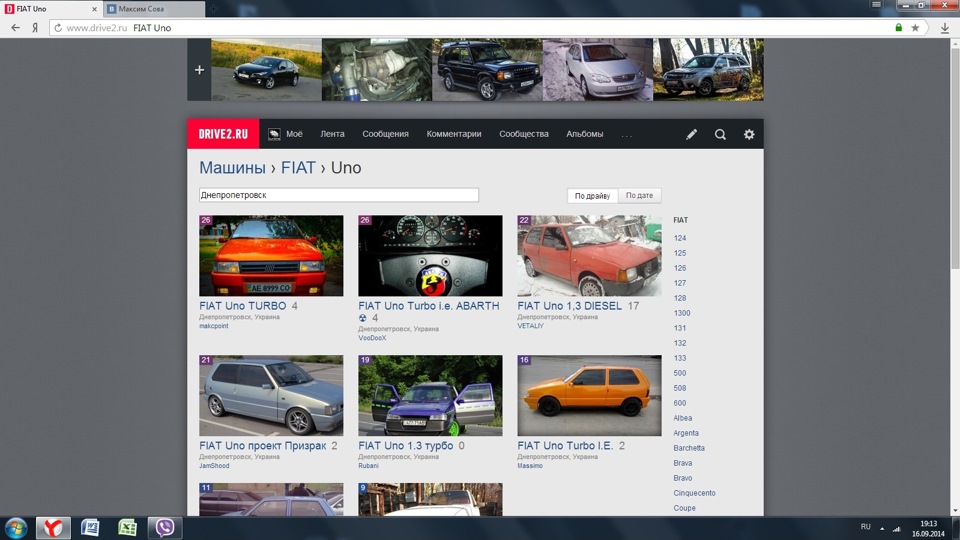Select model 1300 in FIAT list

pos(682,313)
